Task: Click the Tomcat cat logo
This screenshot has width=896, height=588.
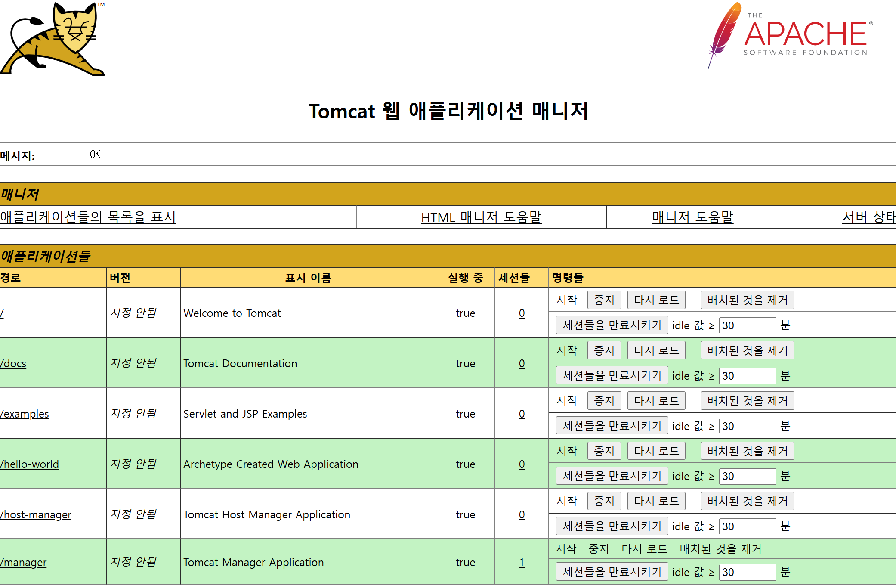Action: 52,39
